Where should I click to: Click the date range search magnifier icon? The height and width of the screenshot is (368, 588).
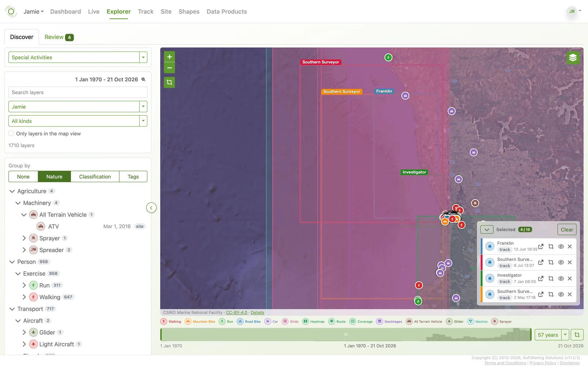(x=143, y=79)
